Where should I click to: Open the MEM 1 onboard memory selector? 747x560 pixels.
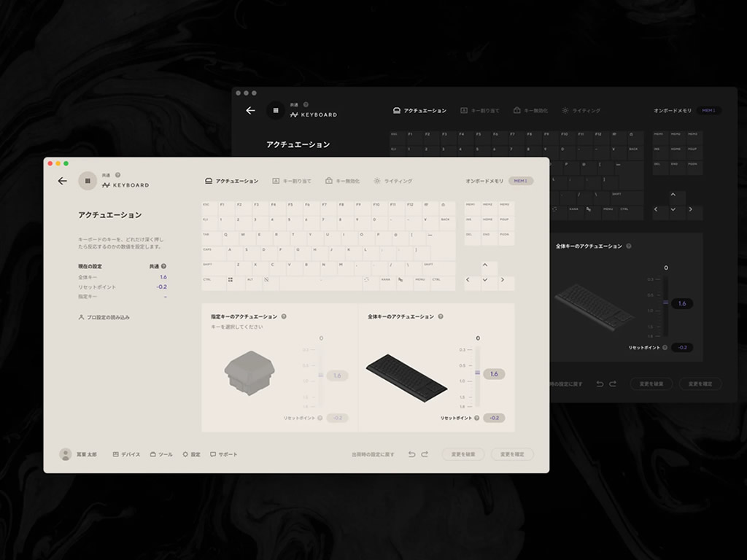click(521, 181)
